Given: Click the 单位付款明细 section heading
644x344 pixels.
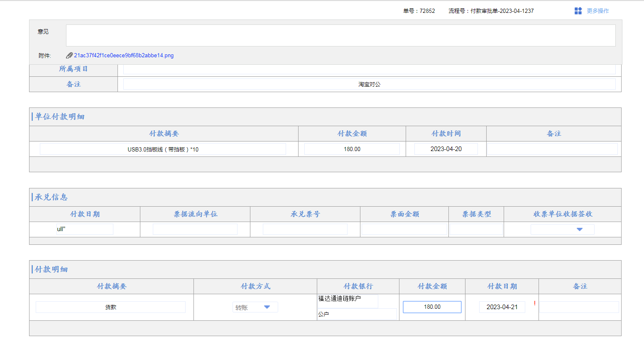Looking at the screenshot, I should coord(60,117).
